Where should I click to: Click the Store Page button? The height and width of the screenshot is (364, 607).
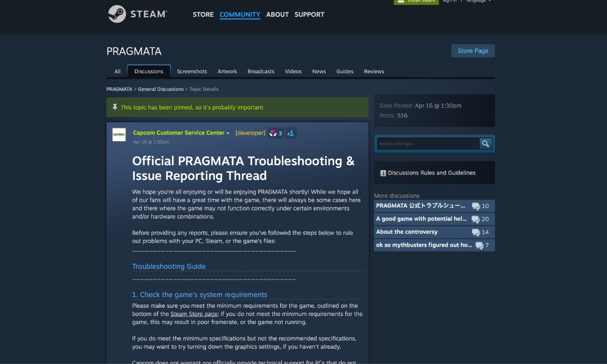(473, 51)
